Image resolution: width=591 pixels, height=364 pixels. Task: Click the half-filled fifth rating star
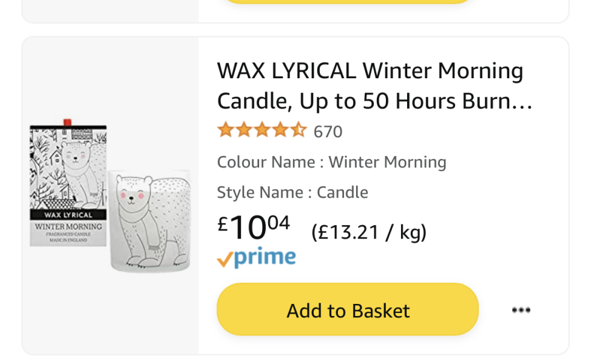299,130
